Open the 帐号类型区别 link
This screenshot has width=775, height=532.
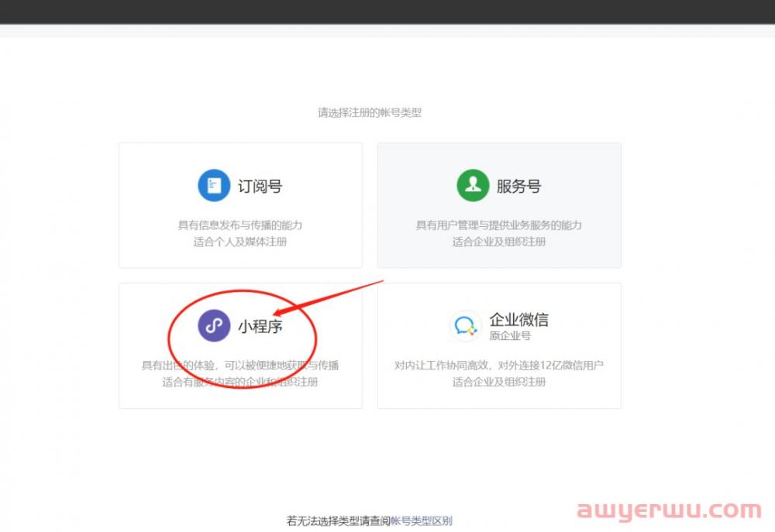tap(421, 520)
